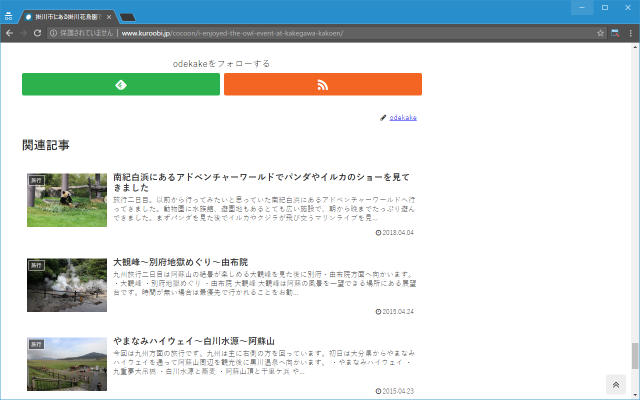Click the green Feedly follow button
This screenshot has height=400, width=640.
click(x=121, y=84)
